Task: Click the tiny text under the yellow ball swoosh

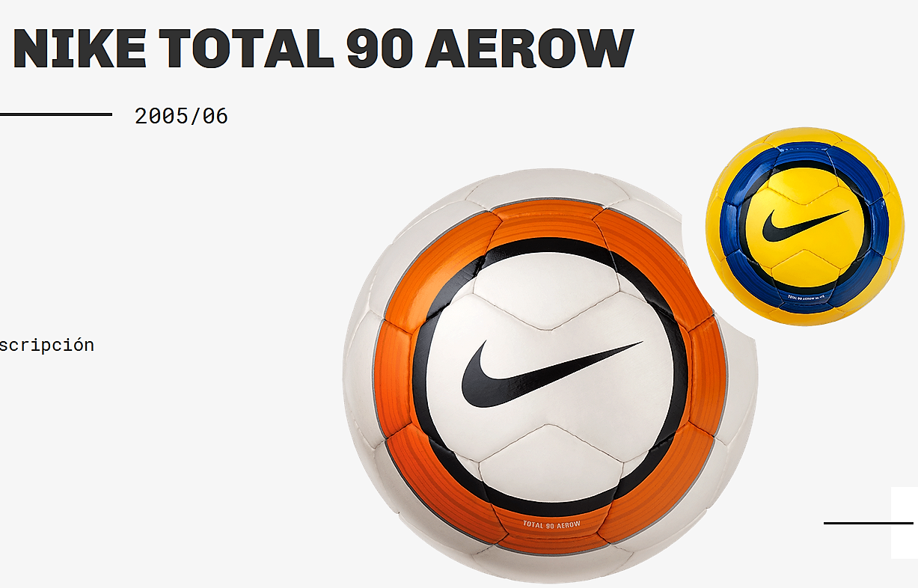Action: [805, 297]
